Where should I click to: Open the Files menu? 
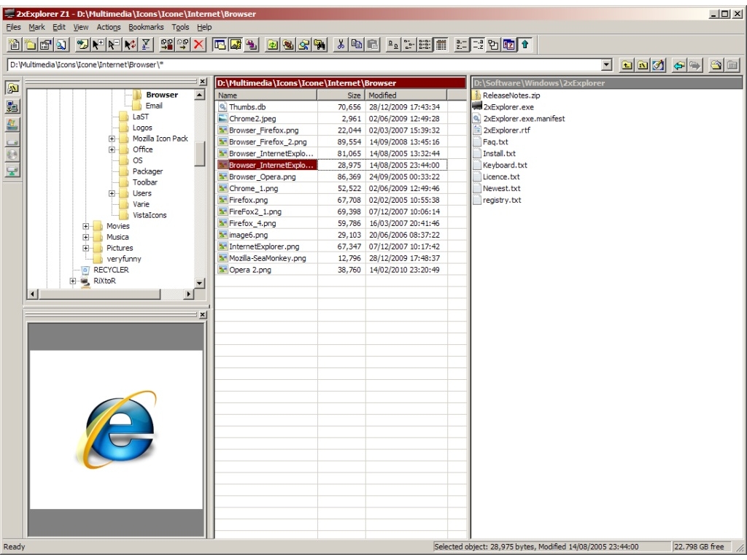pyautogui.click(x=13, y=27)
